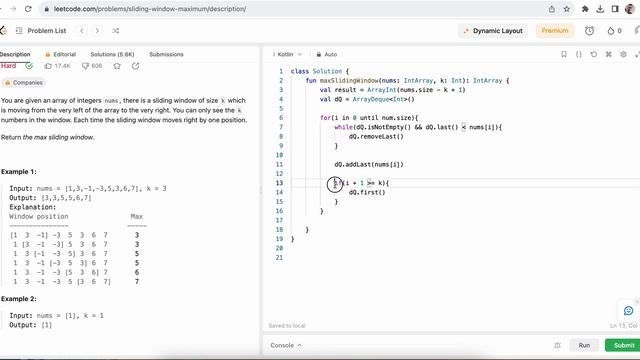Share this page using the address bar icon
The width and height of the screenshot is (640, 360).
pyautogui.click(x=552, y=9)
